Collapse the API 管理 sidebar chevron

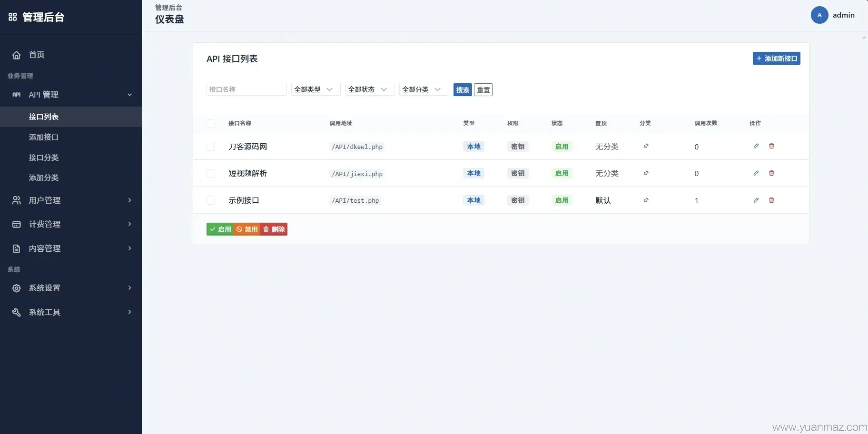129,95
